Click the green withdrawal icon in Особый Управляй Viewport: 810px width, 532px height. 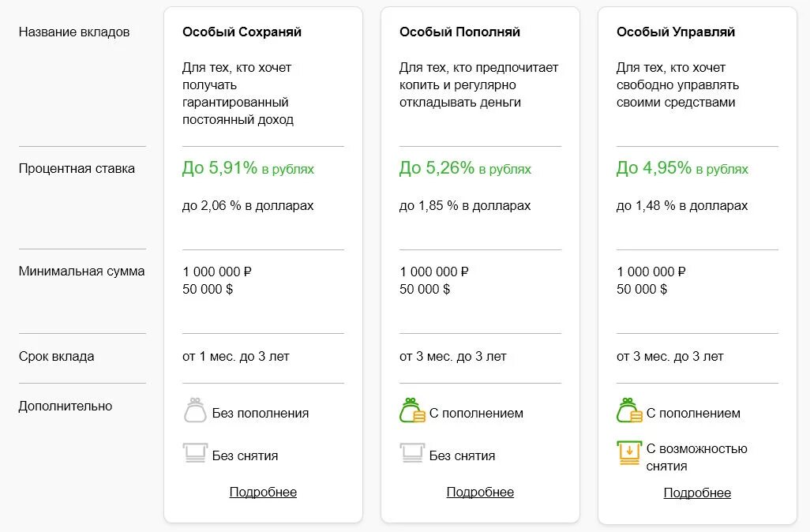(629, 453)
